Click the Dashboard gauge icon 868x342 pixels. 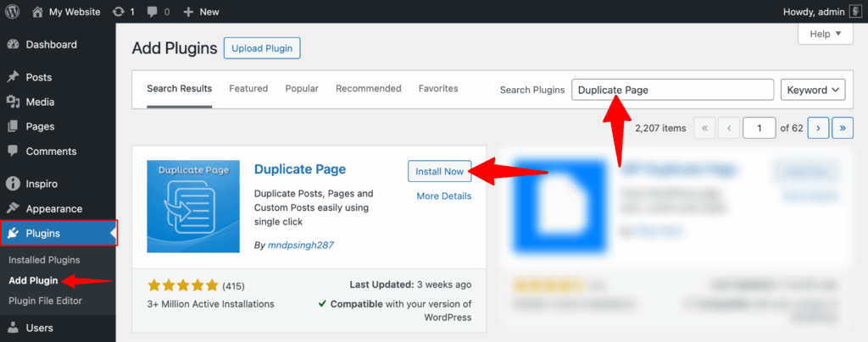14,45
